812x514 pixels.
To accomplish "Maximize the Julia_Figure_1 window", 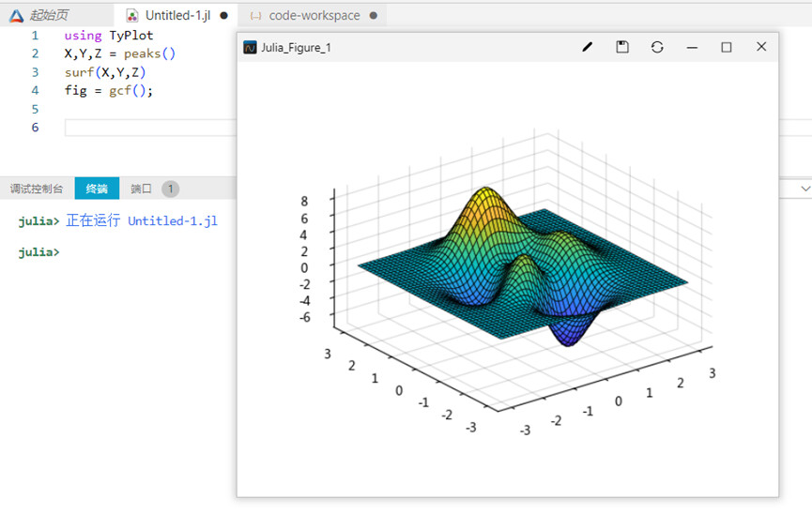I will tap(727, 47).
